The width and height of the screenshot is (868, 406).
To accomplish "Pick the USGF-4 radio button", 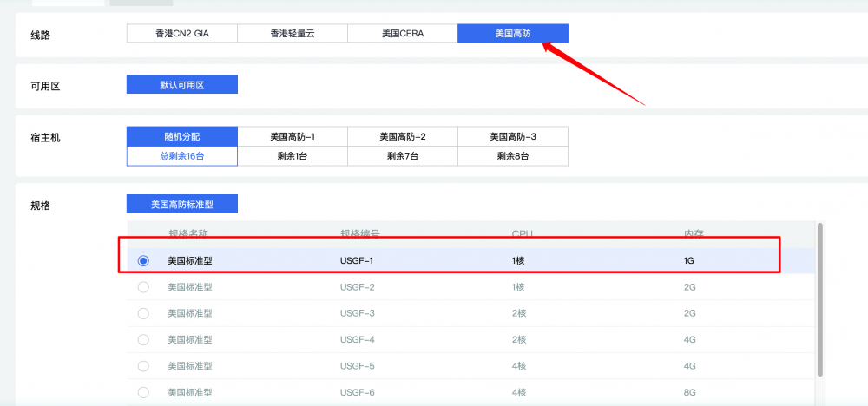I will (x=143, y=340).
